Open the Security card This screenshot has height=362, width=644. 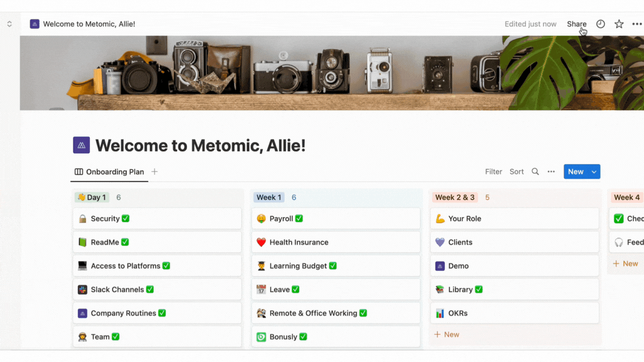pyautogui.click(x=157, y=219)
